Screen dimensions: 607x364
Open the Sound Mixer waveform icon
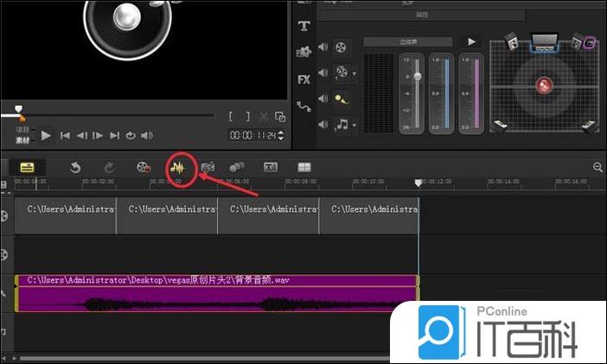click(x=177, y=168)
